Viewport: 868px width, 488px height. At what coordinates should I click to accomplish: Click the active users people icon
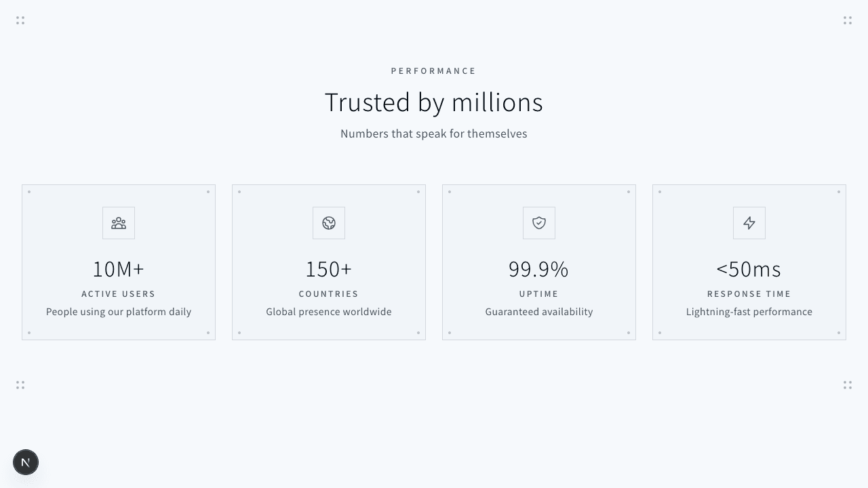pyautogui.click(x=119, y=223)
